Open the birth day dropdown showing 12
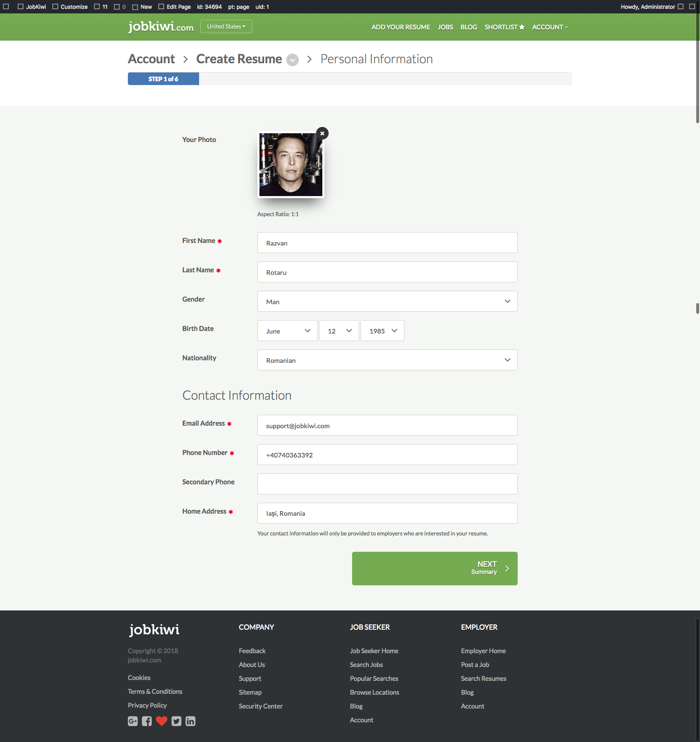This screenshot has width=700, height=742. pos(339,331)
